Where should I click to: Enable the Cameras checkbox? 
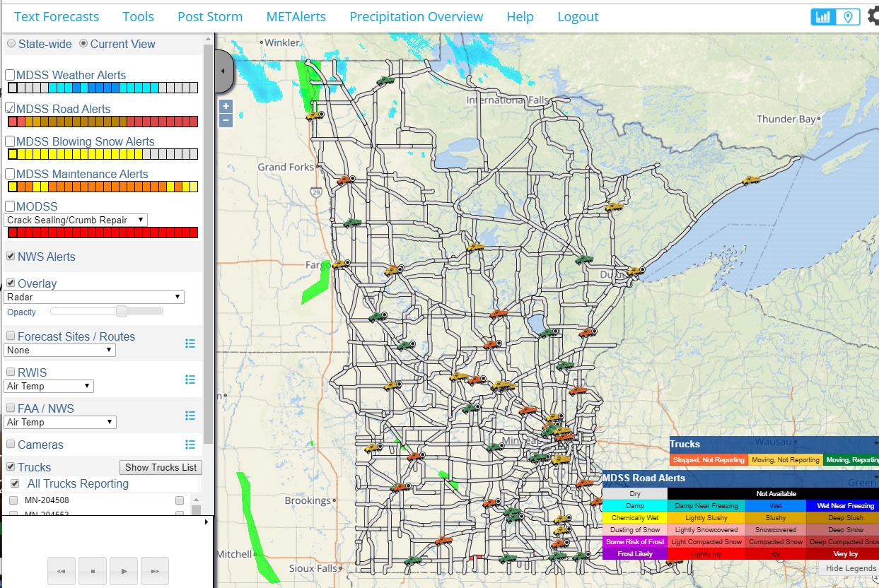11,445
